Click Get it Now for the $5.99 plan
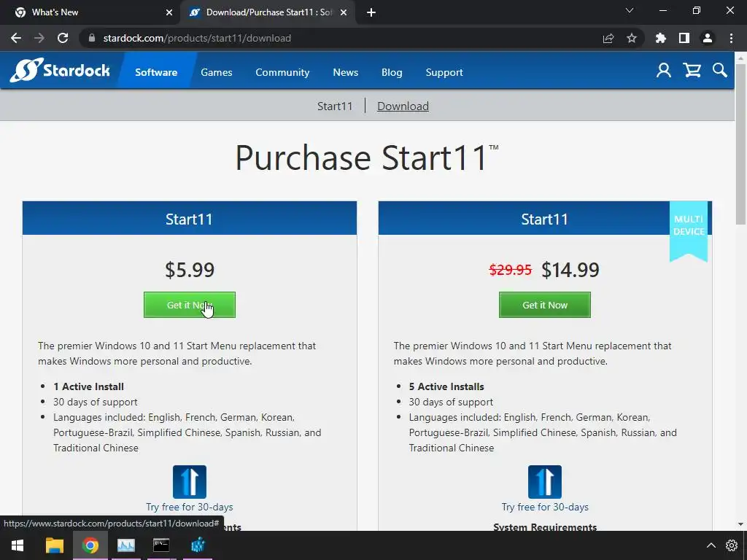 [x=190, y=305]
